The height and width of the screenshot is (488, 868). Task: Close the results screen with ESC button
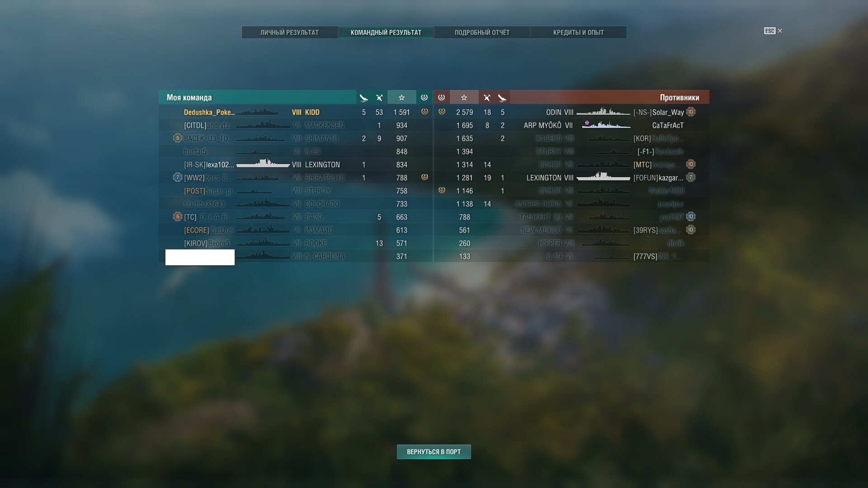(x=773, y=31)
